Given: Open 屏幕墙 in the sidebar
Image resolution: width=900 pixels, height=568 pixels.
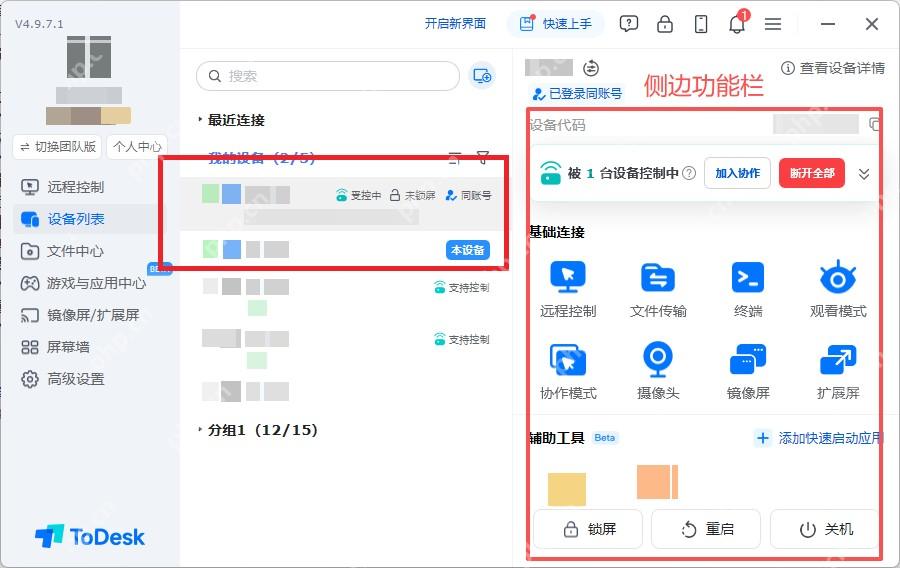Looking at the screenshot, I should [x=55, y=347].
